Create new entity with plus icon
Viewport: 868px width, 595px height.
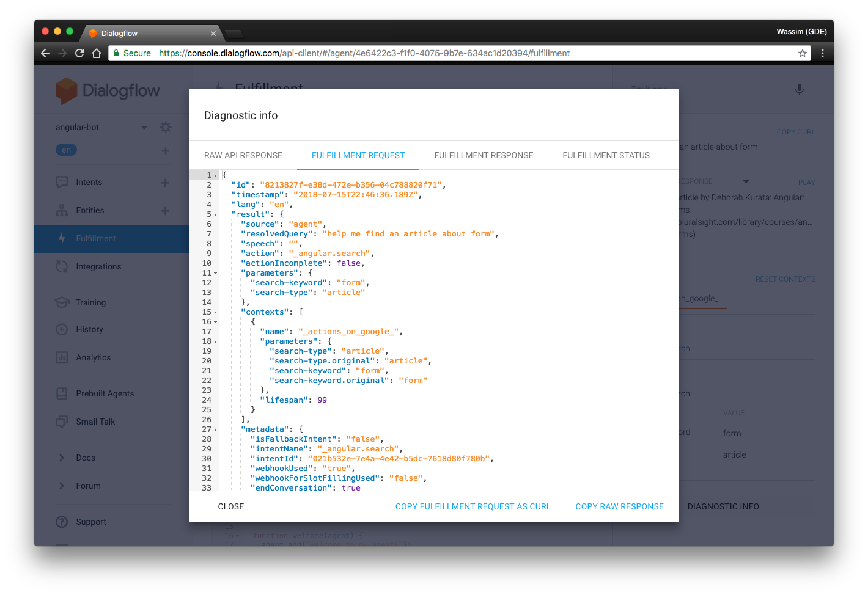click(165, 211)
